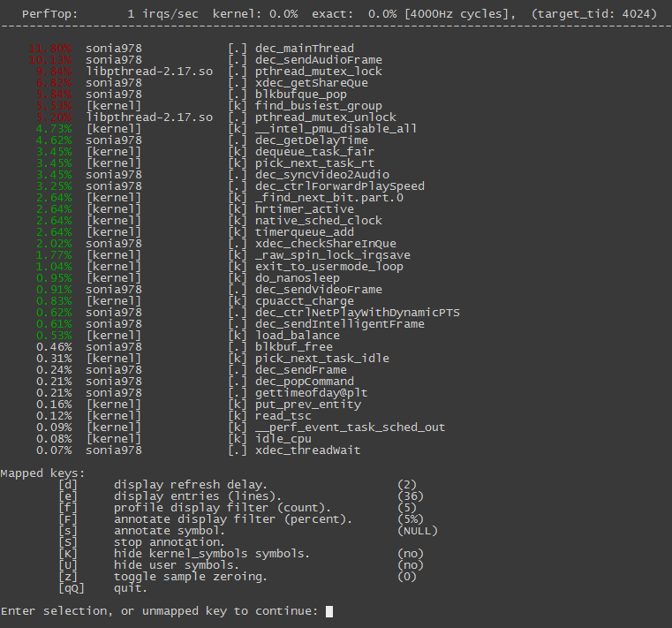Select read_tsc symbol
The height and width of the screenshot is (628, 672).
pos(283,416)
